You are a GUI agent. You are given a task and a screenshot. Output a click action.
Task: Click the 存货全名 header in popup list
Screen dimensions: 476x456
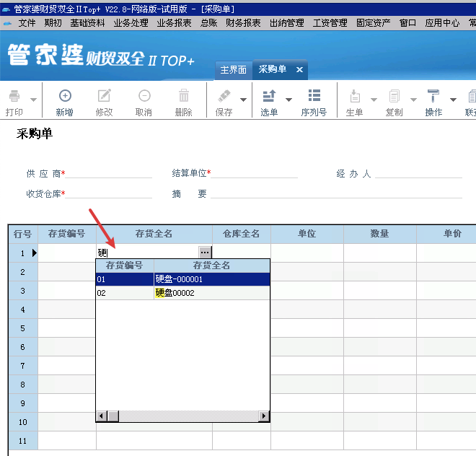pyautogui.click(x=211, y=266)
